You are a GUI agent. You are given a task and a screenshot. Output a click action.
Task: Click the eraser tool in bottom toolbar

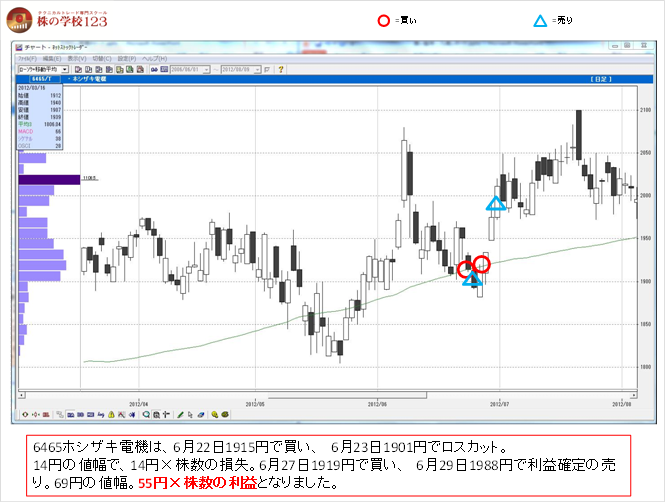pyautogui.click(x=201, y=415)
